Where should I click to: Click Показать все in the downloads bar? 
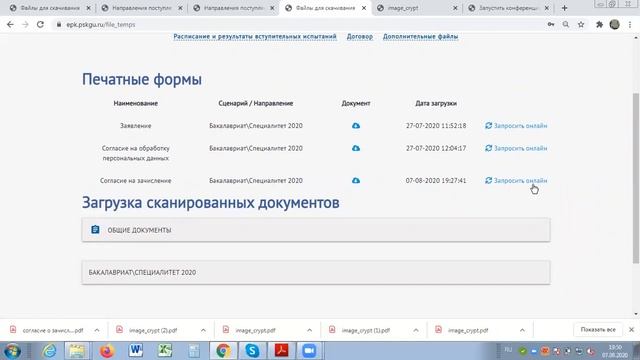[x=598, y=329]
